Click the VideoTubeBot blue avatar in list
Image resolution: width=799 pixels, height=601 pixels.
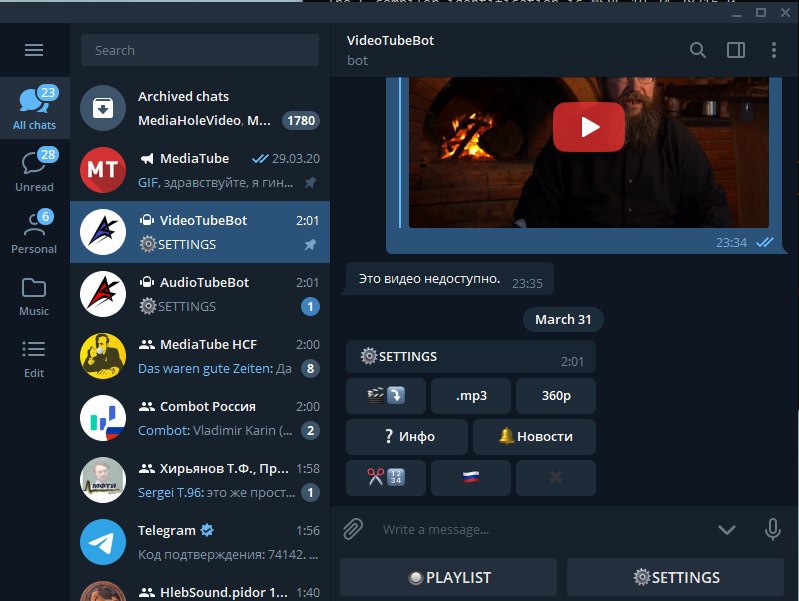click(x=103, y=232)
